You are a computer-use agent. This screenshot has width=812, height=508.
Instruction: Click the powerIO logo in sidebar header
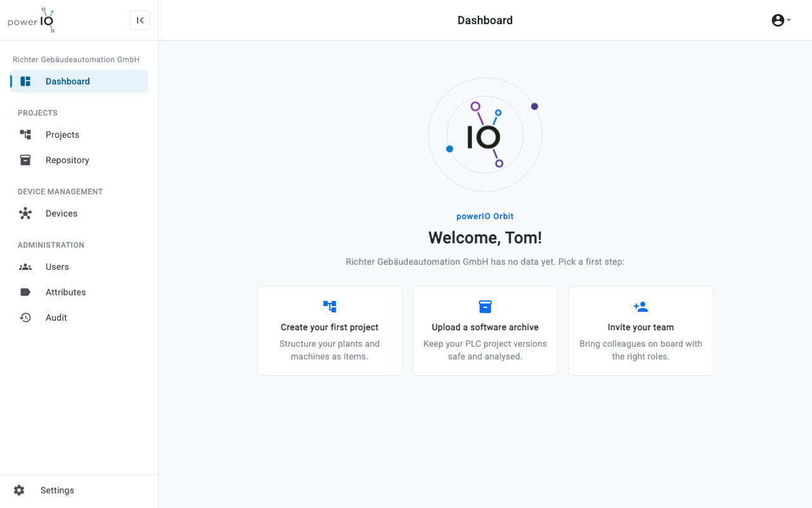[x=31, y=20]
